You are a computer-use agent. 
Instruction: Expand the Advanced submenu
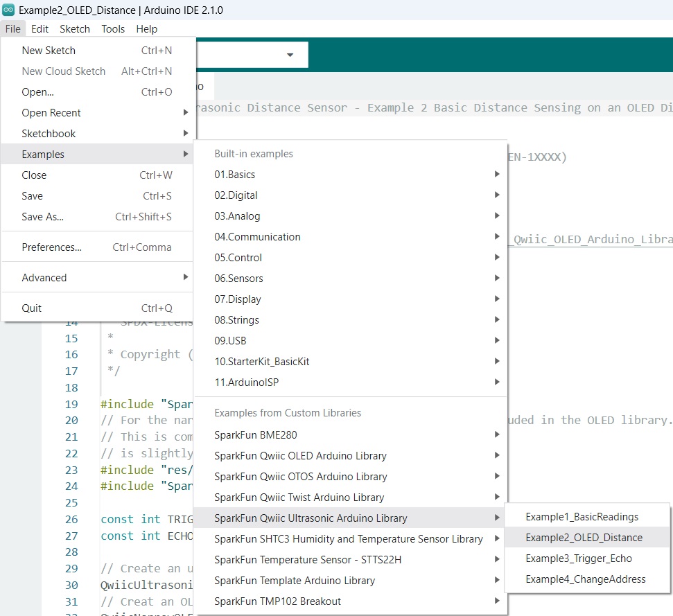(x=44, y=278)
